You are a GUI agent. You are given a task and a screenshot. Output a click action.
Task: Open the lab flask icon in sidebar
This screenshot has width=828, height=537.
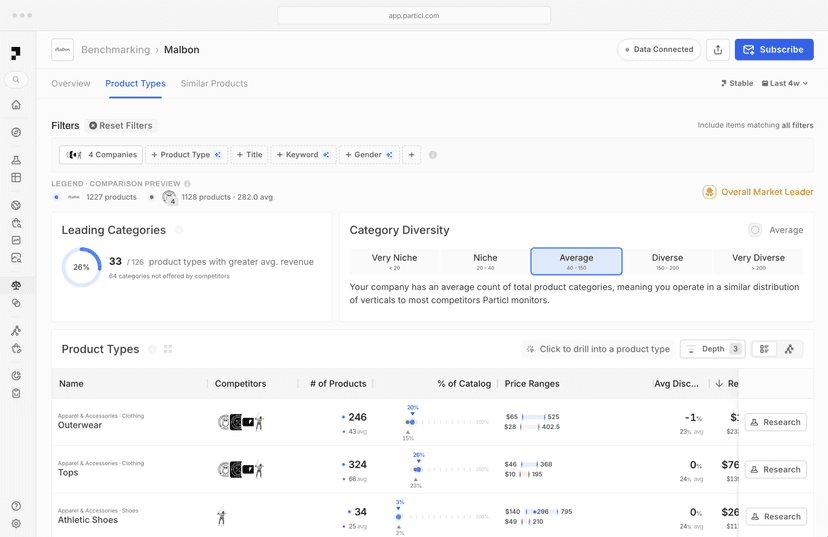16,160
